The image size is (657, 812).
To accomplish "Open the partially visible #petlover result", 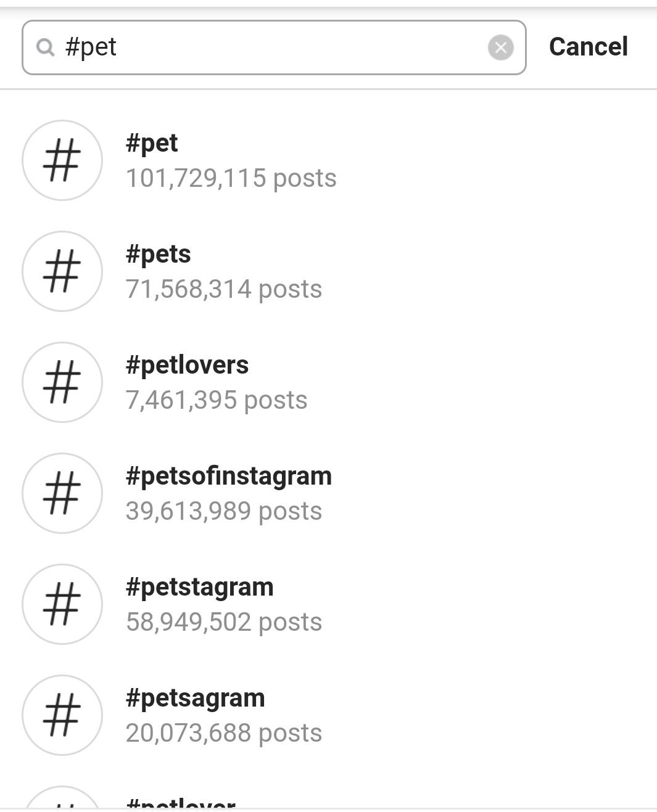I will pos(180,802).
